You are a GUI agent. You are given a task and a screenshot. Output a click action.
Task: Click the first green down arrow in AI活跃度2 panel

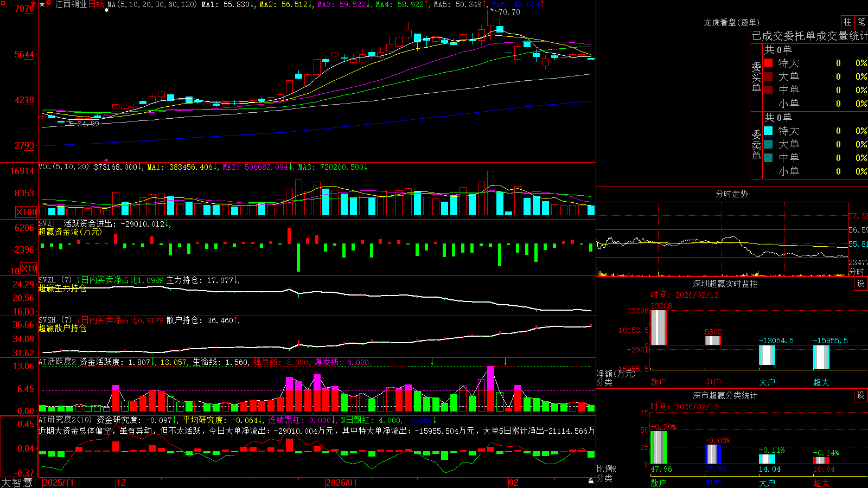[432, 361]
